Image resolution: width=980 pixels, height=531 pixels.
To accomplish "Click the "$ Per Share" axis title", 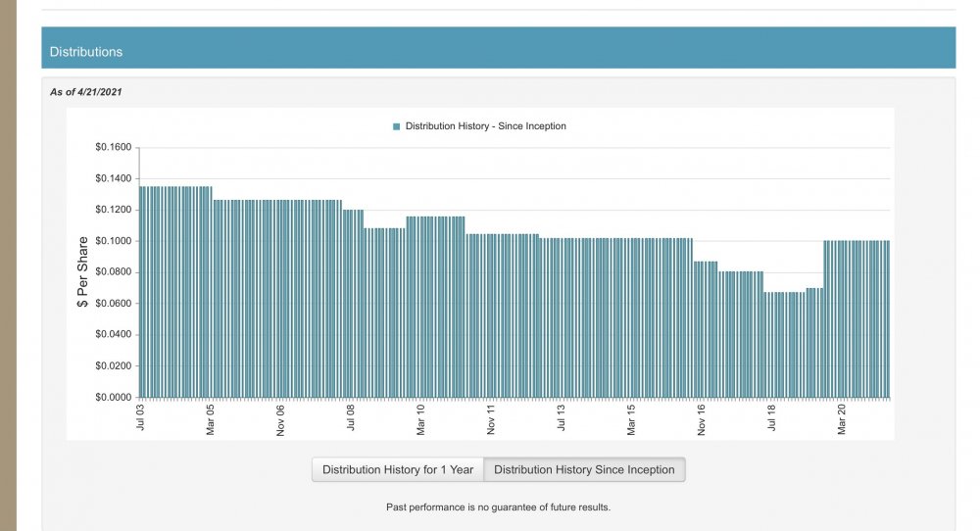I will pos(83,272).
